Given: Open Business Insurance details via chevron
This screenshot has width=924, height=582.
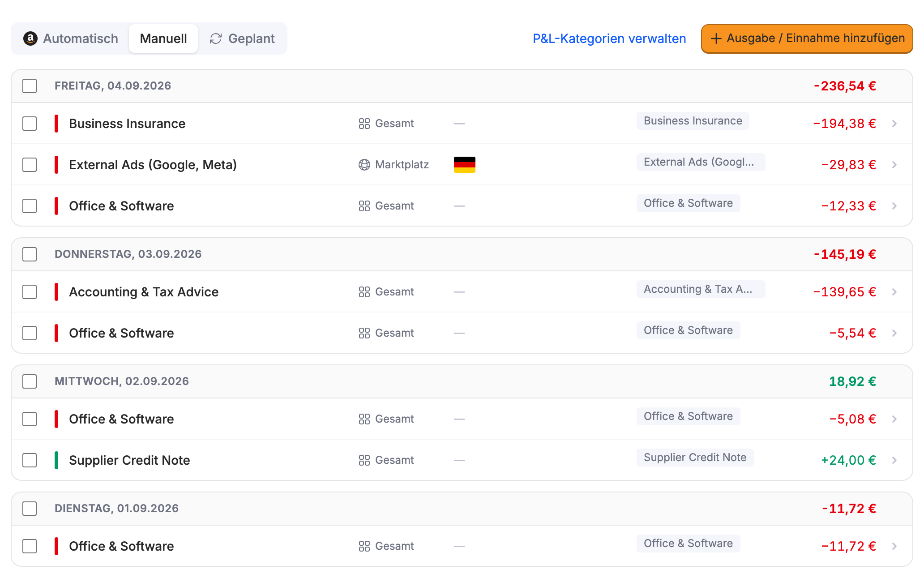Looking at the screenshot, I should coord(894,124).
